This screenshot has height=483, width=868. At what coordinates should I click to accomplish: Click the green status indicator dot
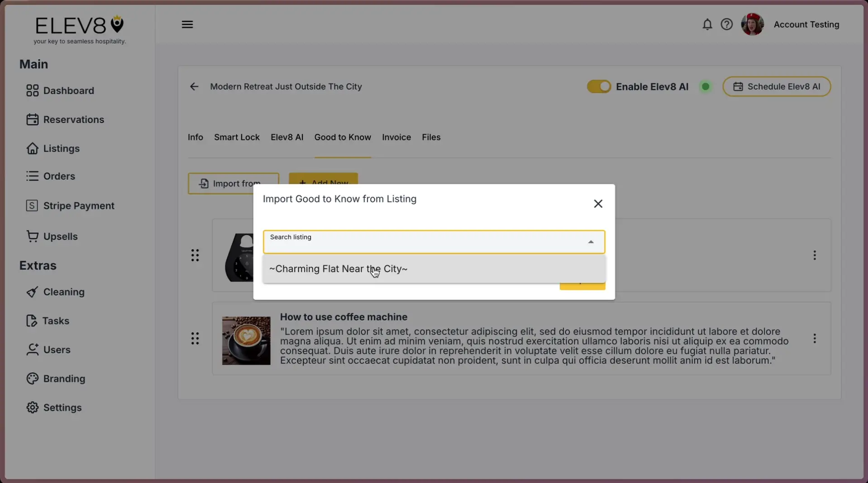pyautogui.click(x=705, y=86)
